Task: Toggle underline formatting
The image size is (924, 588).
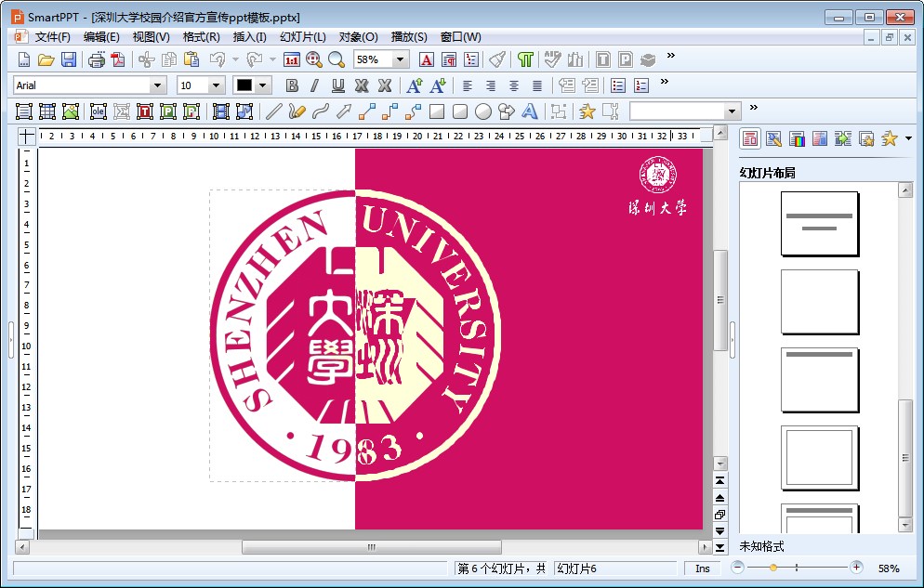Action: [x=337, y=85]
